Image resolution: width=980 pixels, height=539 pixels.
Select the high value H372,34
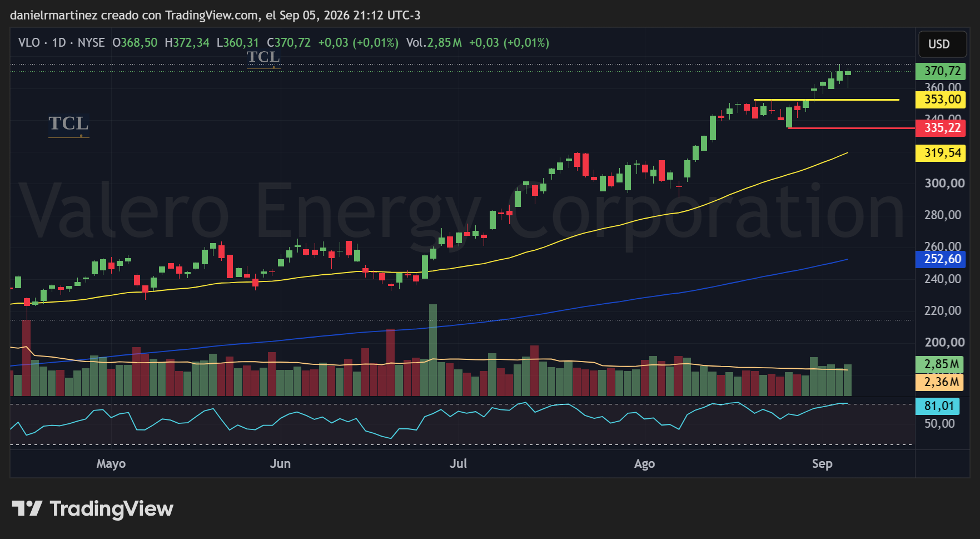click(187, 43)
